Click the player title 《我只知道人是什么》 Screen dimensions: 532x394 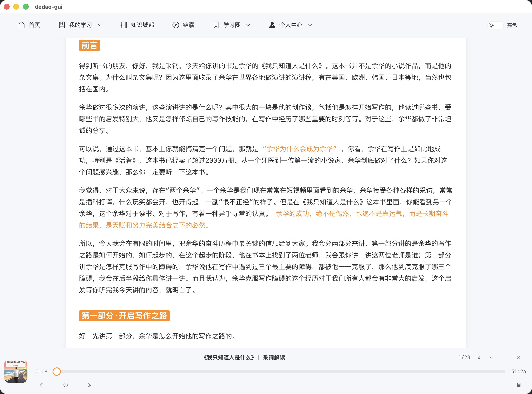point(229,357)
